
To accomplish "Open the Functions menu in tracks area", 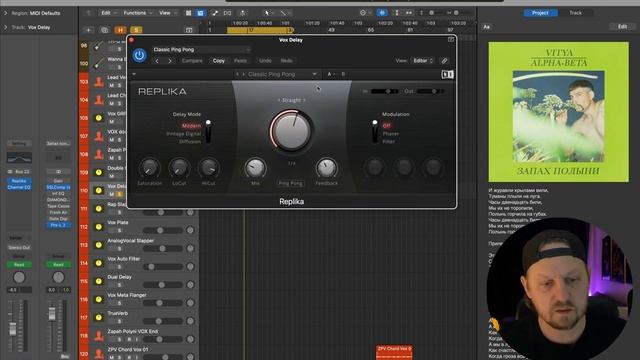I will click(137, 13).
